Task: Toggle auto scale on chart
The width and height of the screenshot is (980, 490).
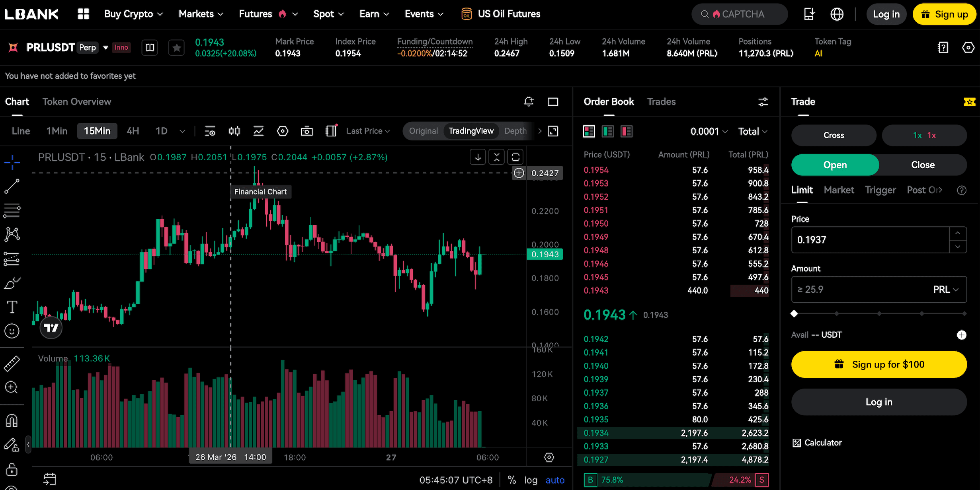Action: 555,480
